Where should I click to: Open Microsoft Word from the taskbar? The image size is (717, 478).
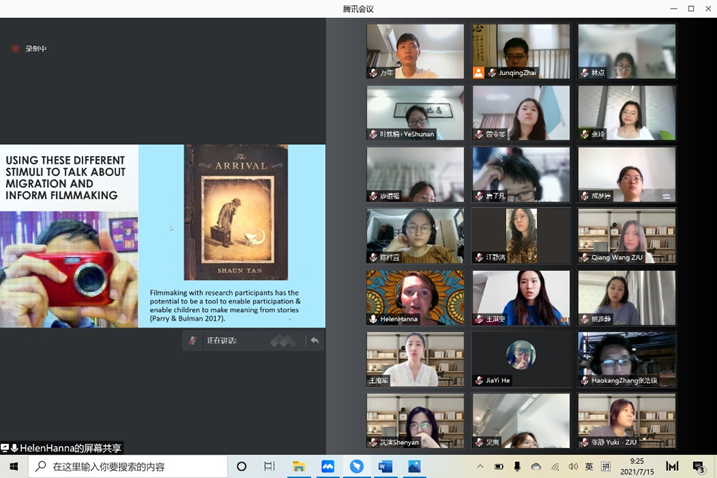pyautogui.click(x=385, y=467)
